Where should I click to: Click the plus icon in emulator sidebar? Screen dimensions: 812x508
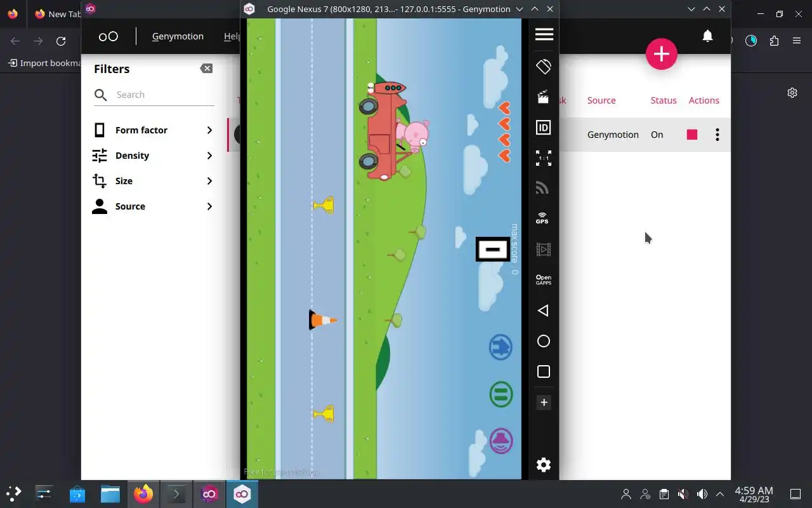(x=544, y=402)
